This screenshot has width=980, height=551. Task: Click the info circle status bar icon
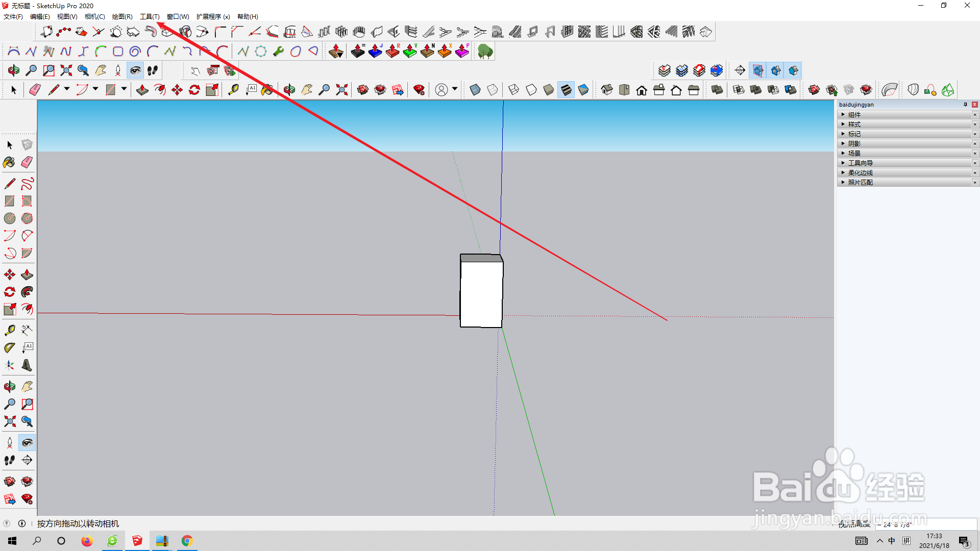pyautogui.click(x=22, y=523)
